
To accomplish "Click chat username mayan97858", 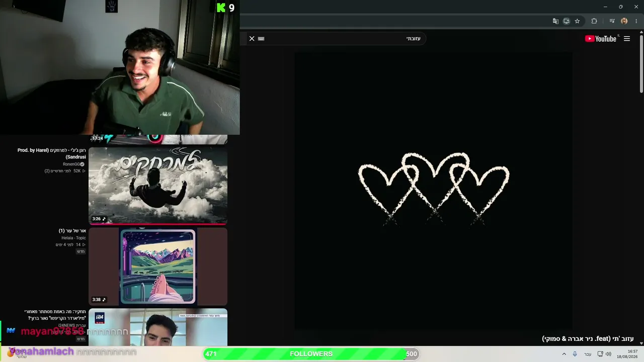I will click(x=53, y=331).
